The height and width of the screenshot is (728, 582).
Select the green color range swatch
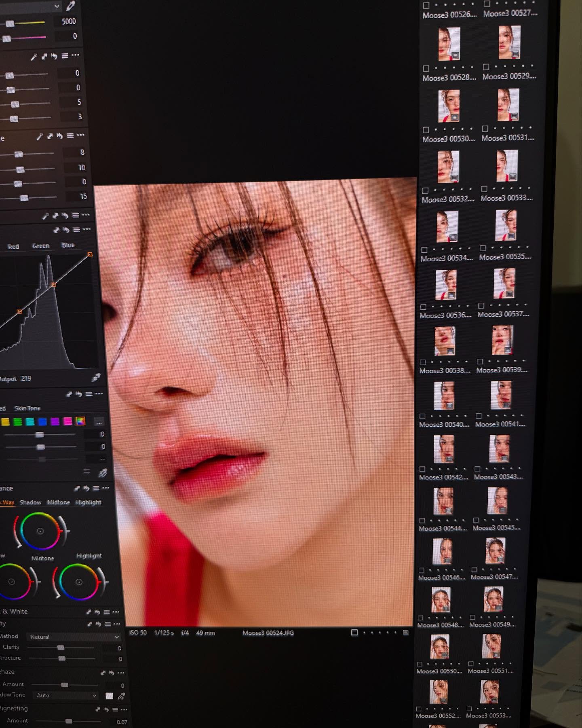pos(17,422)
